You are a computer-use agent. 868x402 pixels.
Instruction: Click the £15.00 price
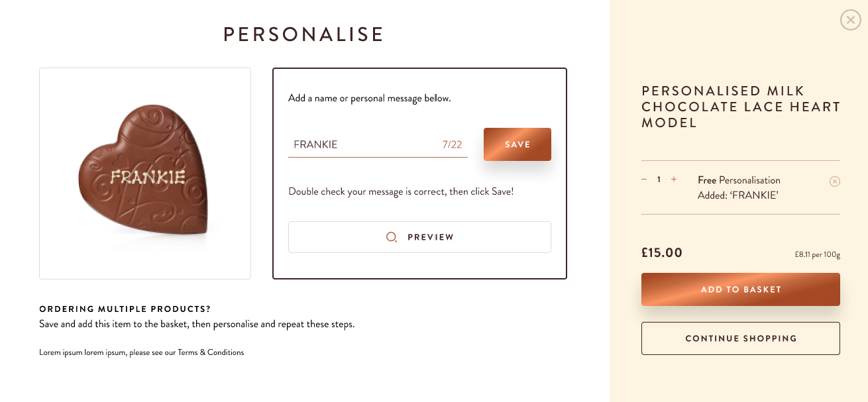(662, 252)
